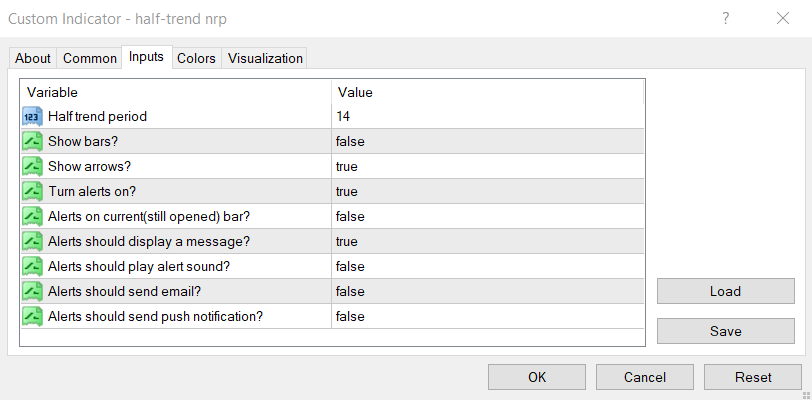Switch to the About tab
The width and height of the screenshot is (812, 400).
click(x=33, y=58)
